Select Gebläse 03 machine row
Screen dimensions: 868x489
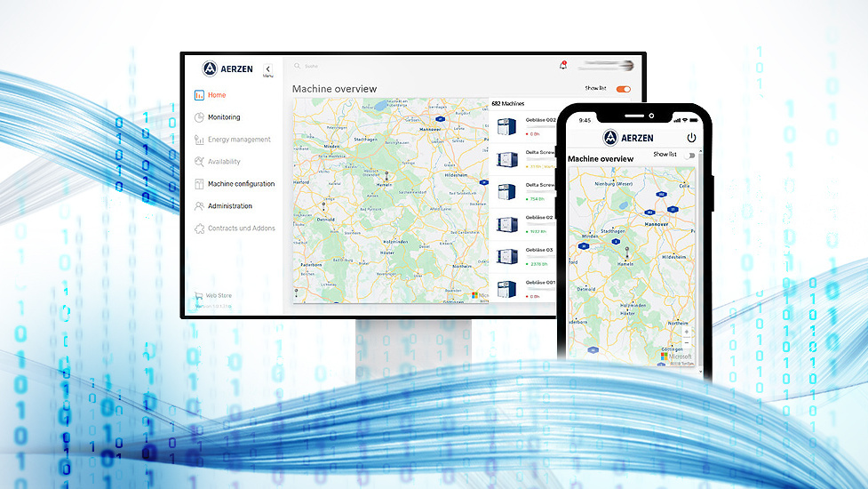tap(523, 256)
